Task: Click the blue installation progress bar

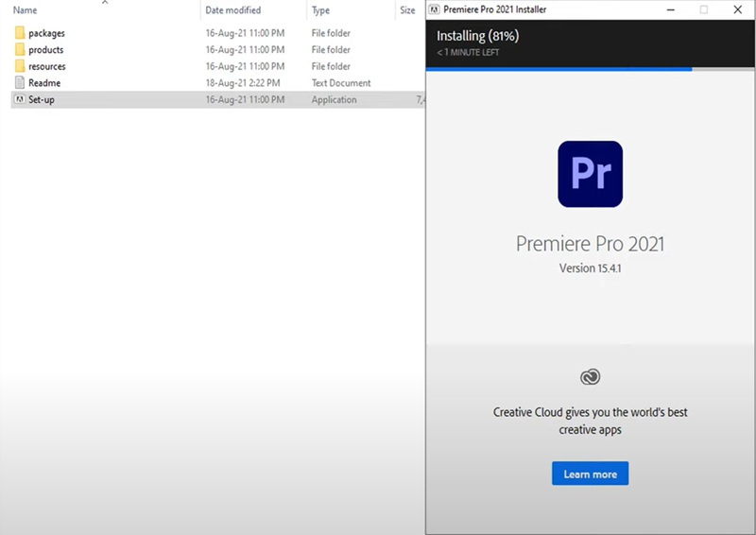Action: 559,69
